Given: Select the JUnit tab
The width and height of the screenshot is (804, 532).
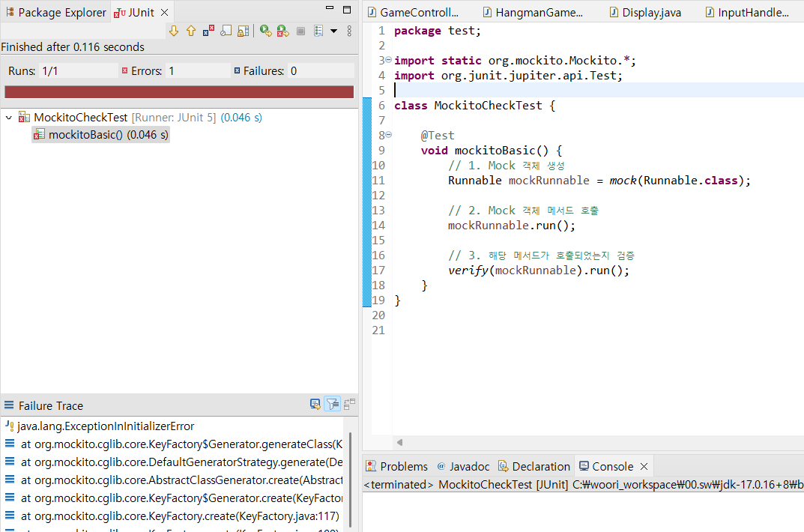Looking at the screenshot, I should [x=134, y=12].
